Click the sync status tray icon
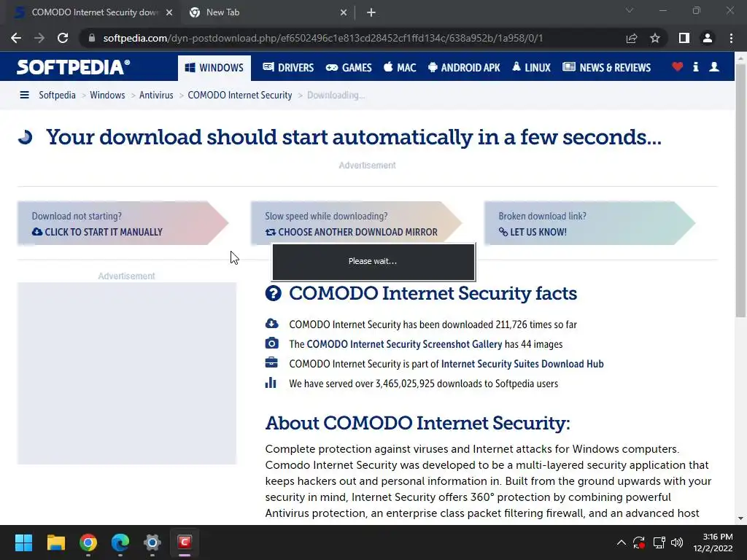The image size is (747, 560). (x=639, y=542)
